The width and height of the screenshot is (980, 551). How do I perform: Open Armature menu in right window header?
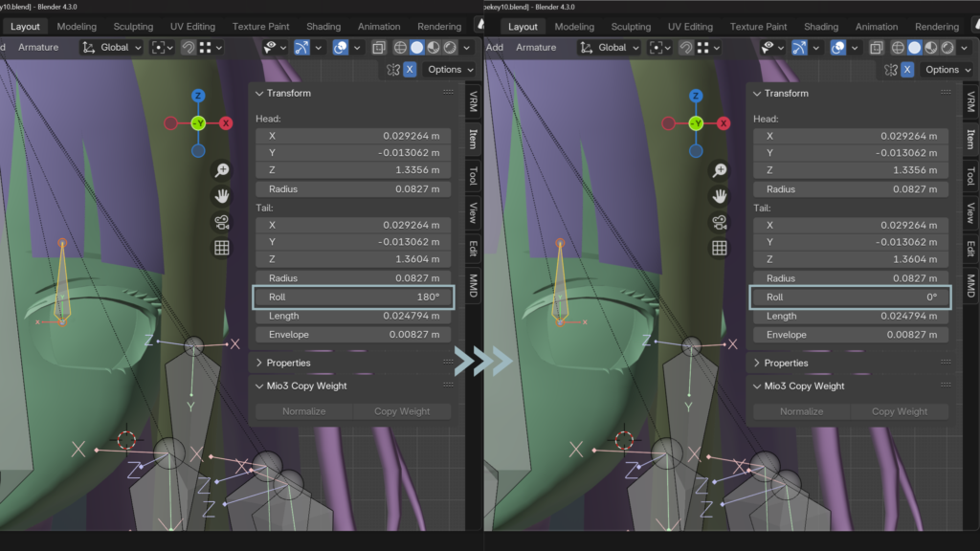point(536,47)
